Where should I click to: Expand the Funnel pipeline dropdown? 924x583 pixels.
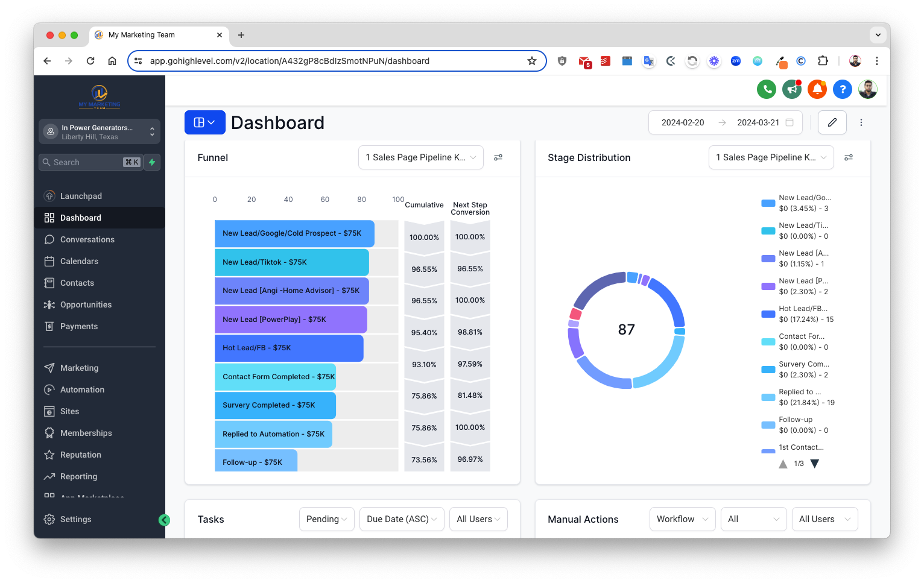(420, 157)
